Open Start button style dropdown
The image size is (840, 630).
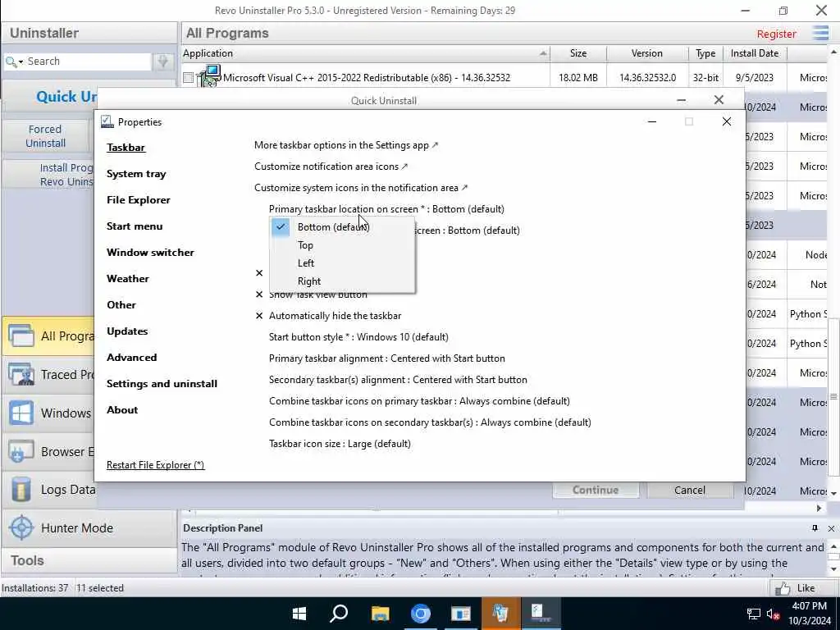click(x=358, y=337)
